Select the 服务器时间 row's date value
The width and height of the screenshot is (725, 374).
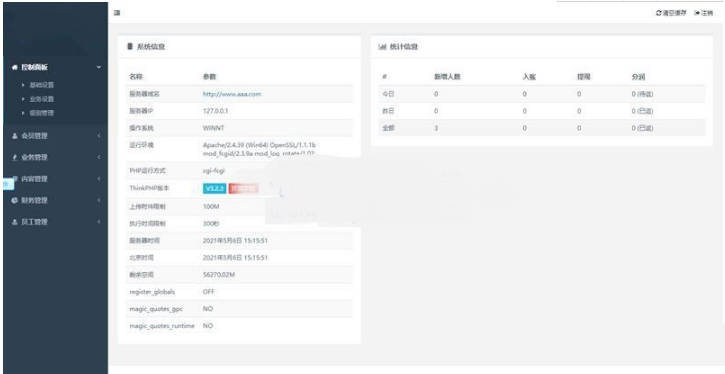[x=235, y=240]
